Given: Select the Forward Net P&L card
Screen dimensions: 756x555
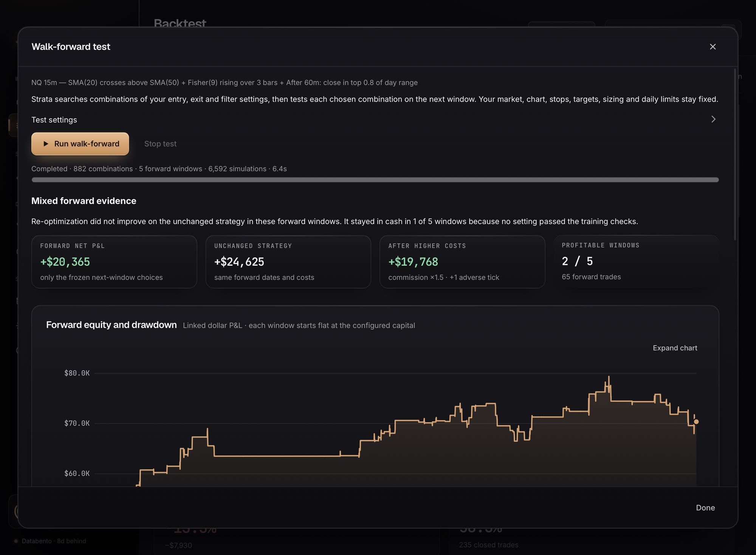Looking at the screenshot, I should pyautogui.click(x=114, y=262).
